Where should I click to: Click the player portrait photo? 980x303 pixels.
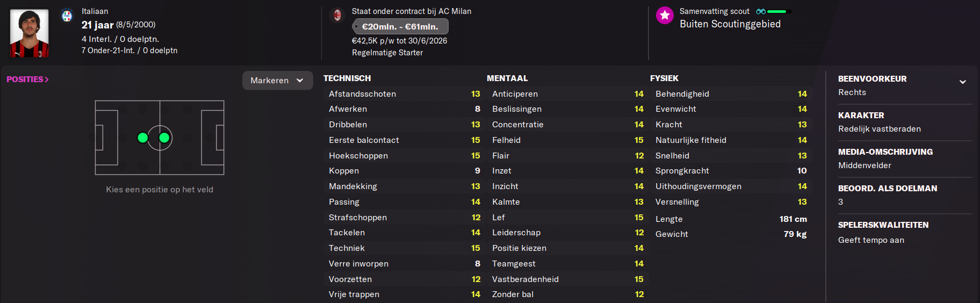point(30,33)
